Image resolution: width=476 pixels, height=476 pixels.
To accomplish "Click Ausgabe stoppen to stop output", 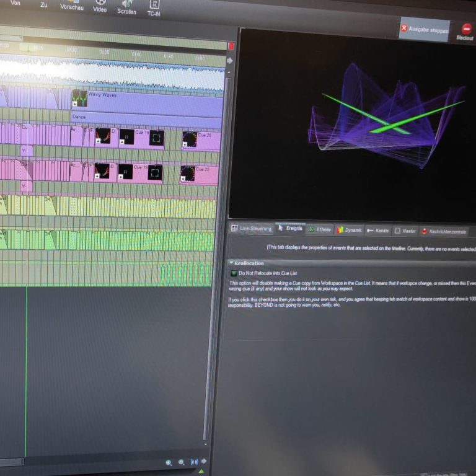I will [x=424, y=29].
